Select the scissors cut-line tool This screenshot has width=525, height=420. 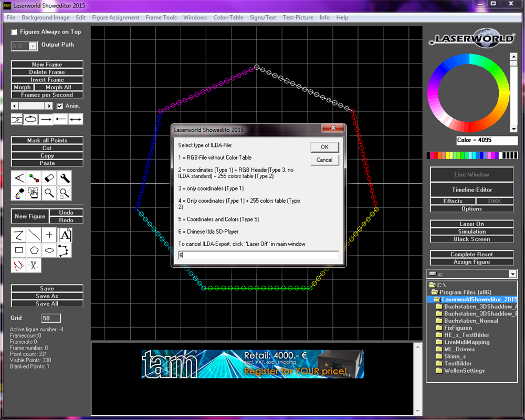tap(34, 266)
